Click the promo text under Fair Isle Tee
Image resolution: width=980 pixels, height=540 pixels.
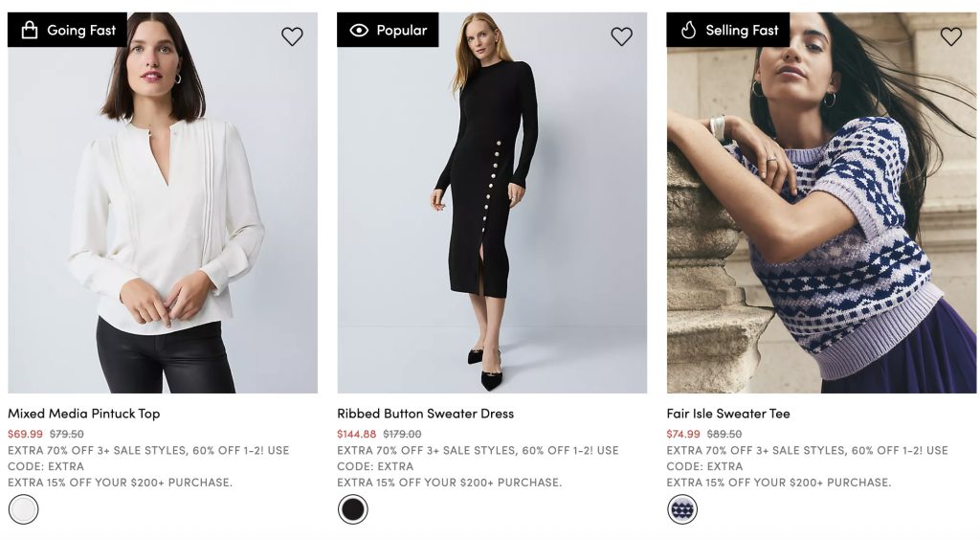click(x=807, y=459)
